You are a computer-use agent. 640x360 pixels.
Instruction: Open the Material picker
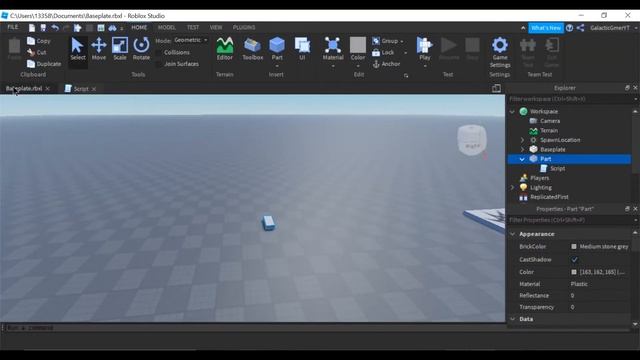(333, 49)
